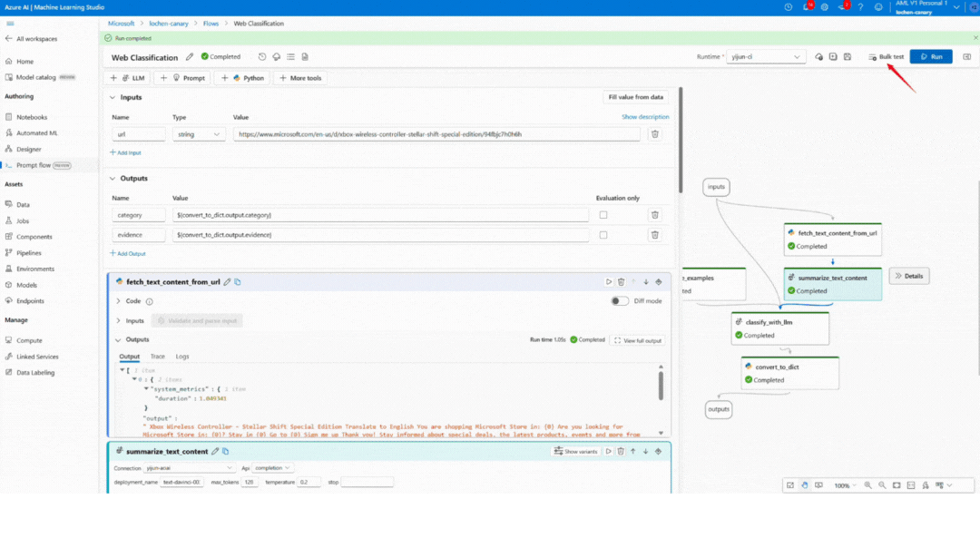This screenshot has height=548, width=980.
Task: Click the Add input link
Action: (x=125, y=152)
